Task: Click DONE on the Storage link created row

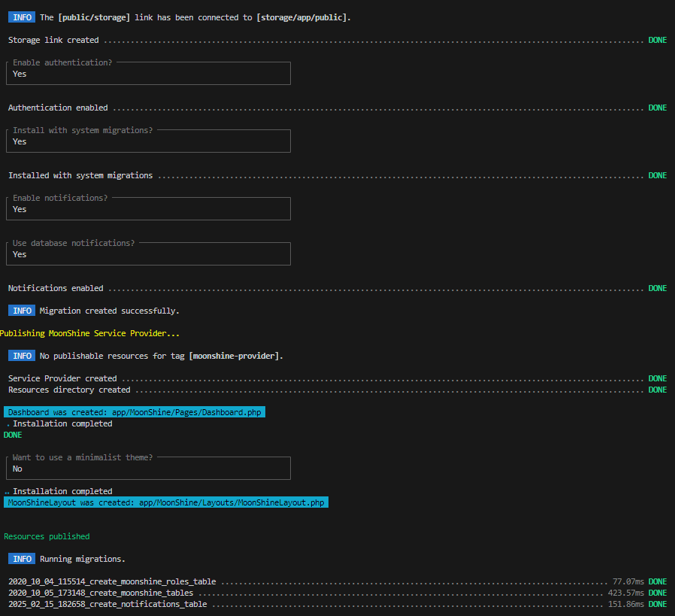Action: [658, 40]
